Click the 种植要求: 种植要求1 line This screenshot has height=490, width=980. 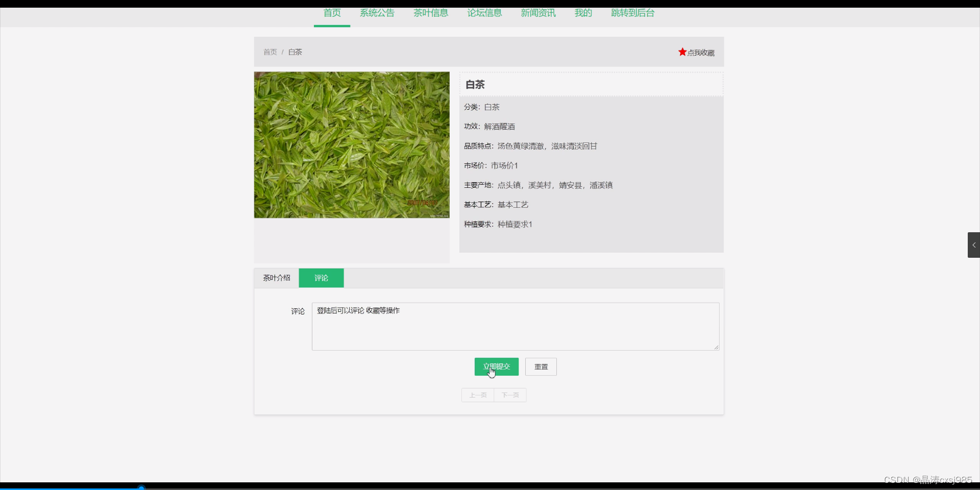(498, 224)
